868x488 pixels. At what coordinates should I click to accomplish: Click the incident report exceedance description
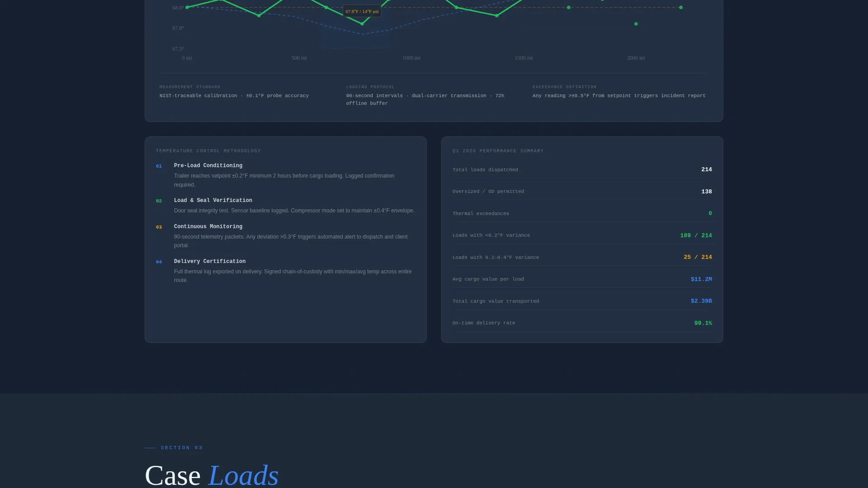point(619,96)
